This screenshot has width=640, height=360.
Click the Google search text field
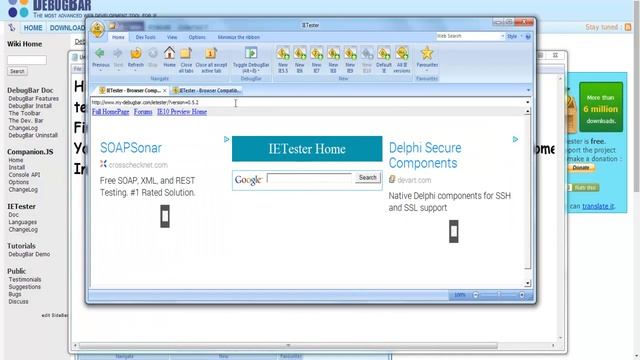point(309,178)
